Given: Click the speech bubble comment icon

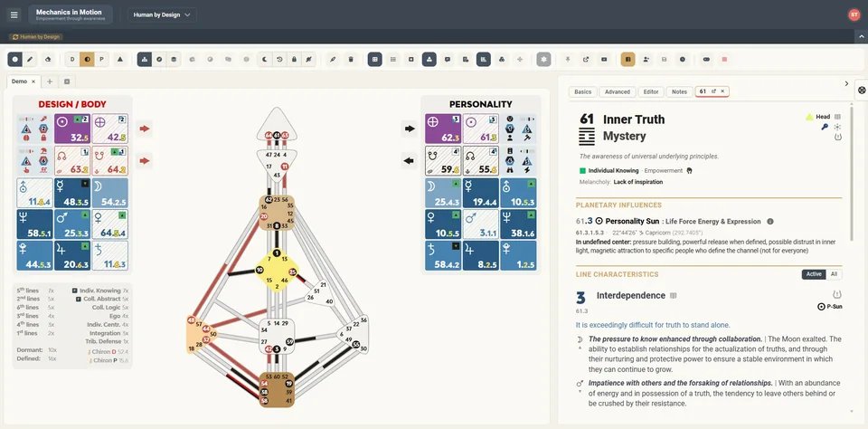Looking at the screenshot, I should coord(448,60).
